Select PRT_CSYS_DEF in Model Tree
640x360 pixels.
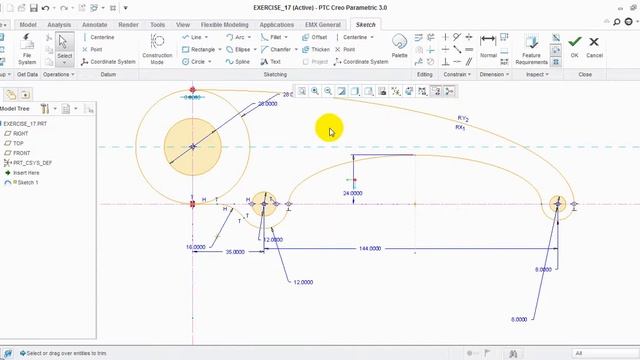pyautogui.click(x=28, y=163)
